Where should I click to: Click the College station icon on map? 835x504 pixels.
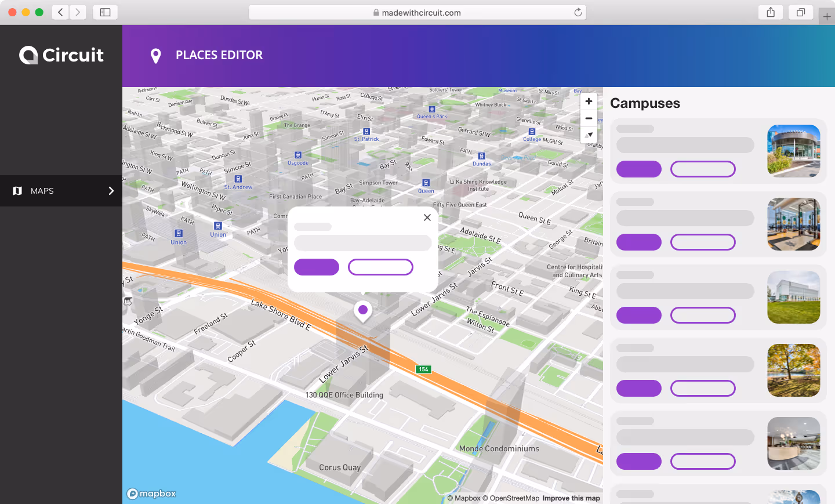click(x=532, y=132)
